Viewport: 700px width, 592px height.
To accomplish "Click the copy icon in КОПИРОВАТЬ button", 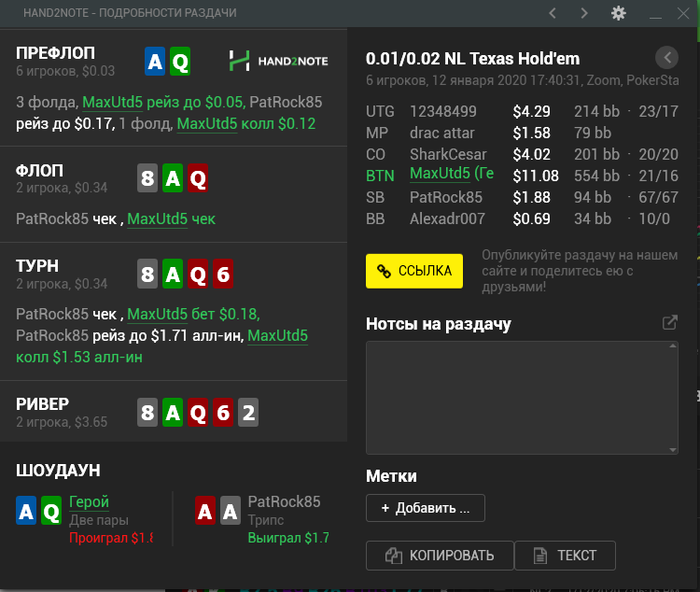I will [393, 555].
